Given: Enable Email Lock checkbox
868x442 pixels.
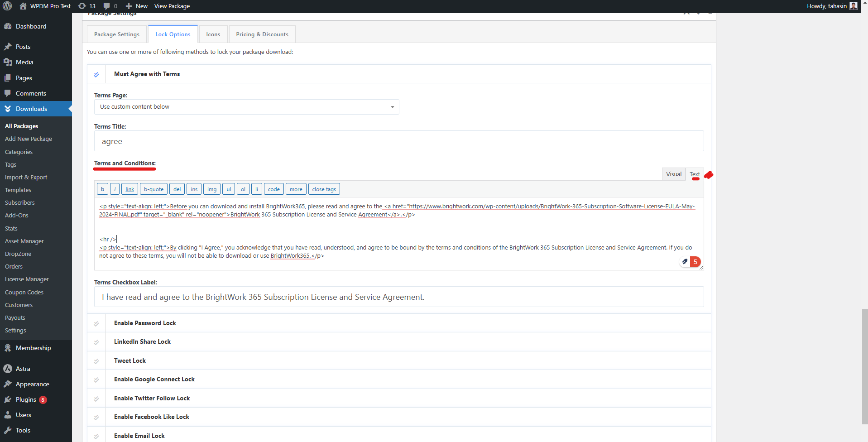Looking at the screenshot, I should coord(96,436).
